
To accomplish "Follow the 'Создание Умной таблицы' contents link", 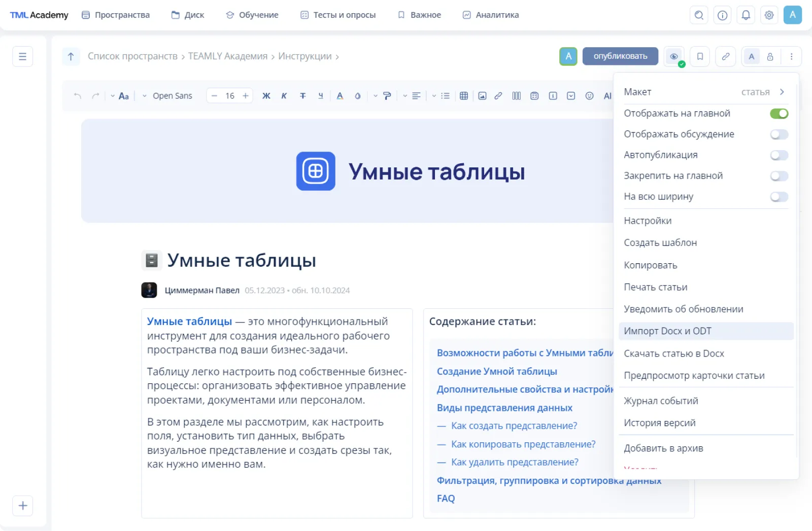I will [497, 371].
